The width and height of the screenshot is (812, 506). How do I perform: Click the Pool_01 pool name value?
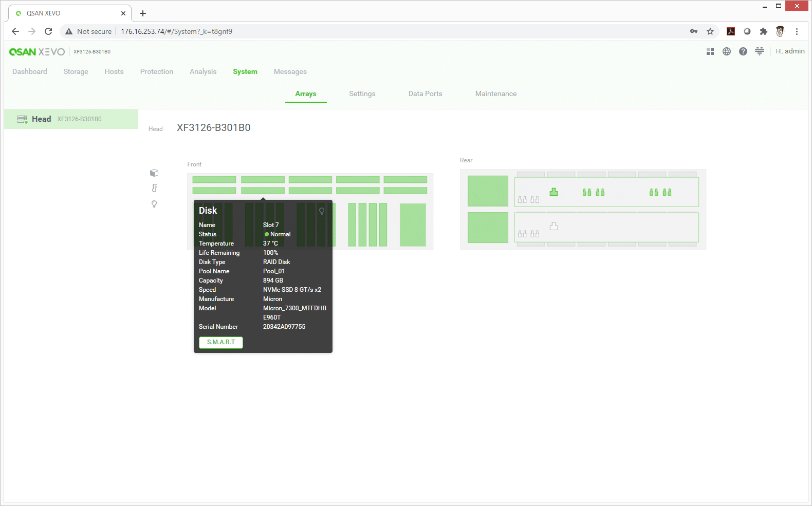click(274, 271)
